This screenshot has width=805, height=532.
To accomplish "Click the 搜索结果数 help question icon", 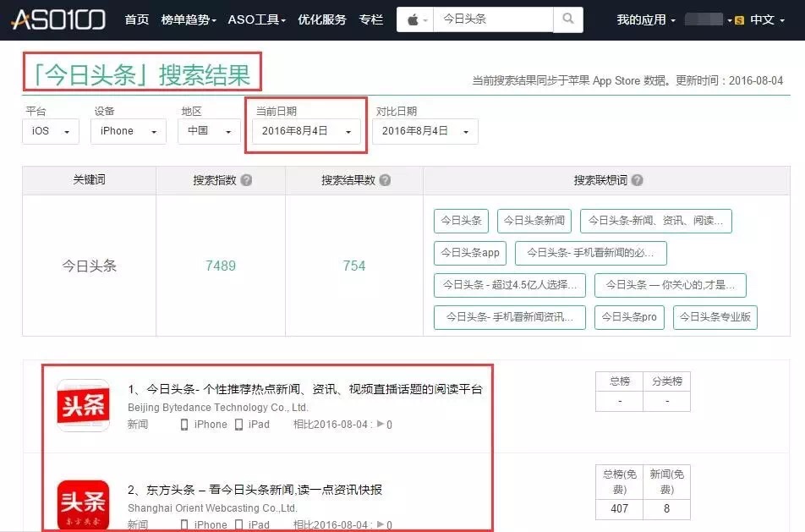I will [385, 180].
